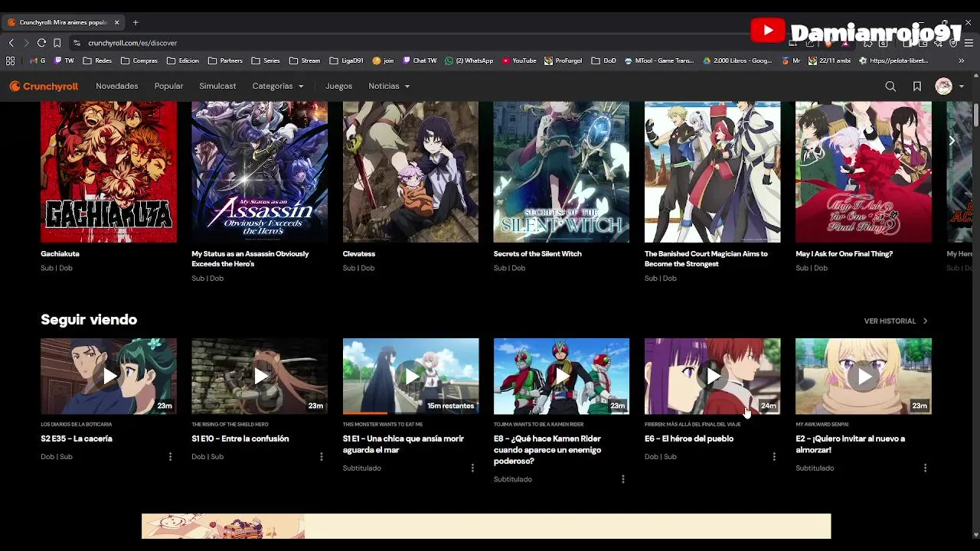Open May I Ask for One Final Thing? title
The height and width of the screenshot is (551, 980).
[x=844, y=254]
